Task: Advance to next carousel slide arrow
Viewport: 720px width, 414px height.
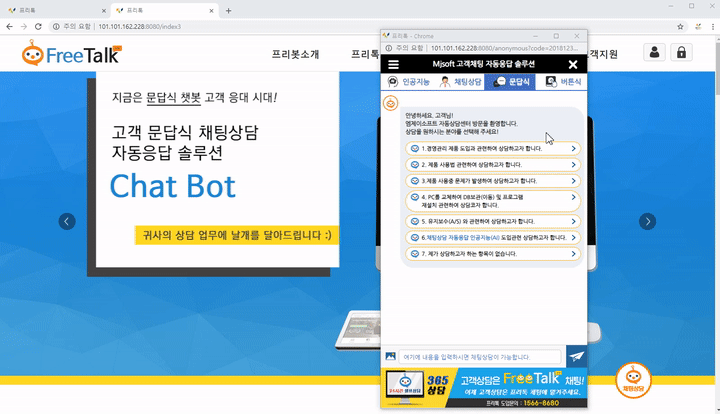Action: coord(647,221)
